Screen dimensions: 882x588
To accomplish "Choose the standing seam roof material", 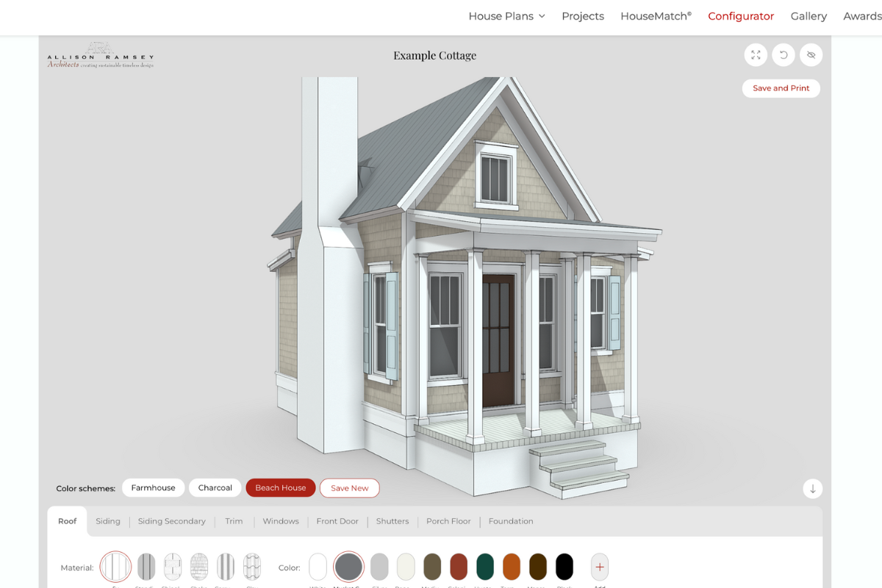I will click(146, 567).
